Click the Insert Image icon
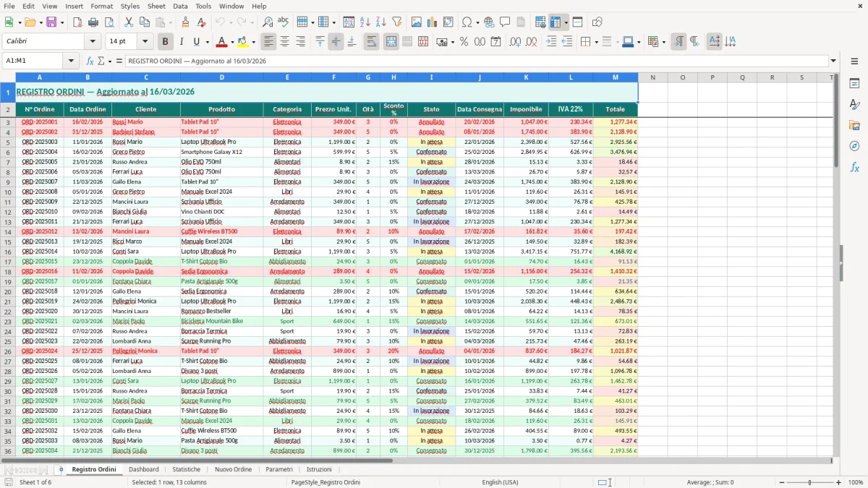Screen dimensions: 868x488 click(x=417, y=22)
